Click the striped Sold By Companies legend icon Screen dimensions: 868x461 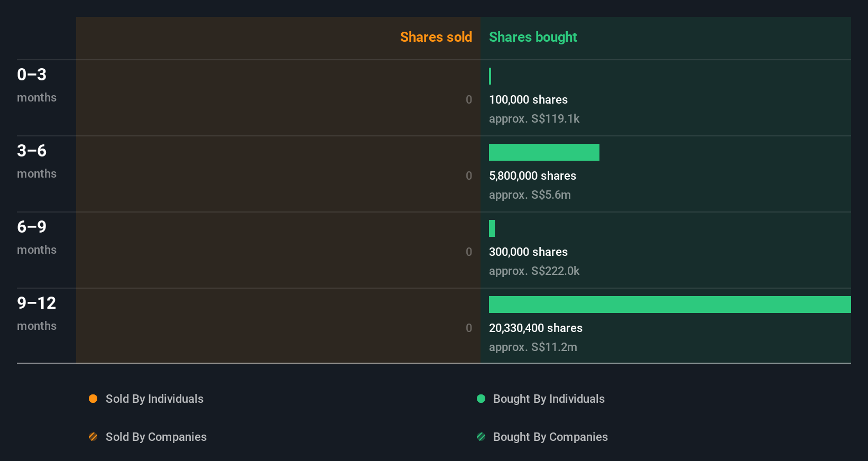(x=93, y=437)
